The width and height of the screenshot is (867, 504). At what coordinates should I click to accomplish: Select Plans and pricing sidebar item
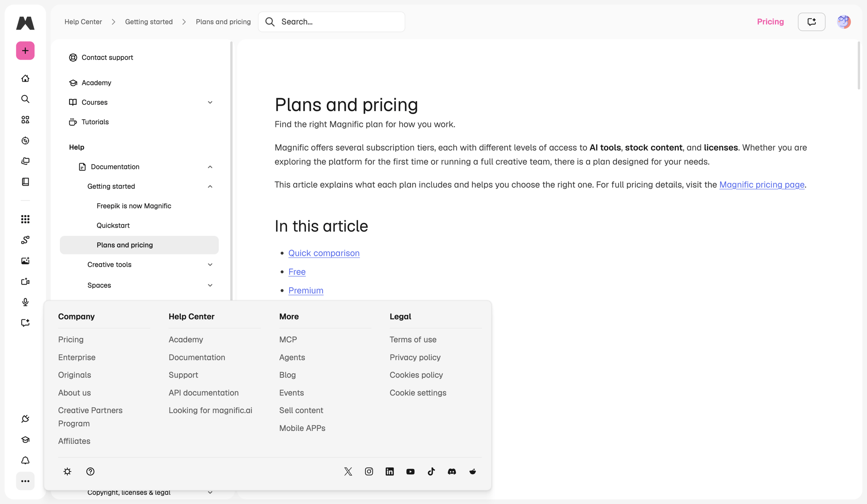(x=139, y=245)
